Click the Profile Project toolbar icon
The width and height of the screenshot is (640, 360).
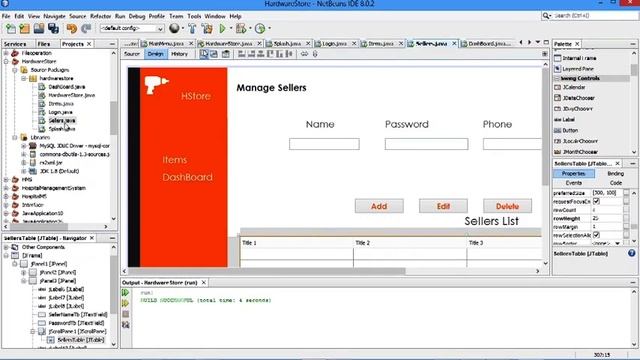click(x=260, y=29)
